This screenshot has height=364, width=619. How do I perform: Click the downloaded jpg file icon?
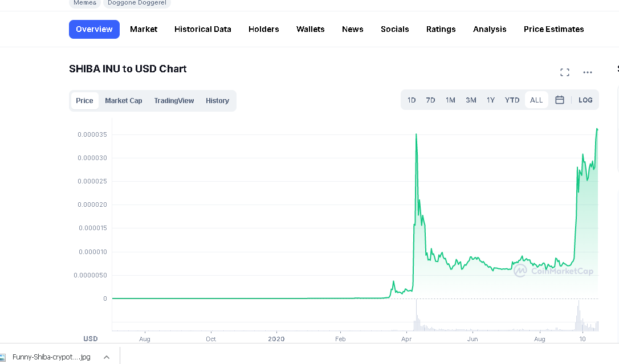(x=3, y=357)
